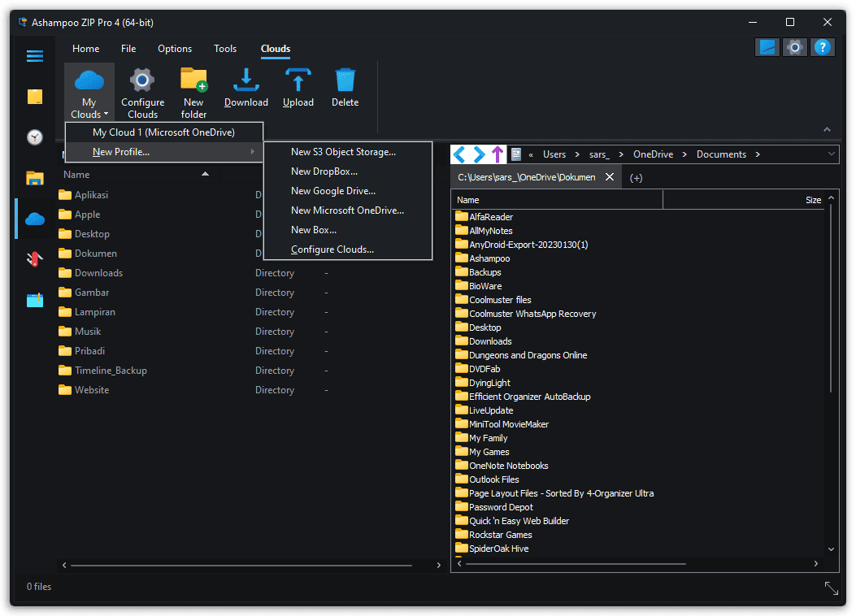This screenshot has height=616, width=856.
Task: Click the Download ribbon icon
Action: click(x=246, y=87)
